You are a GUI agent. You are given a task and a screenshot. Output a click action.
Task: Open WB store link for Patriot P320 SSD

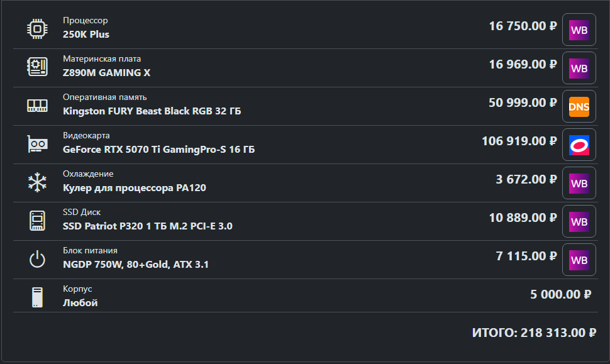(x=579, y=221)
